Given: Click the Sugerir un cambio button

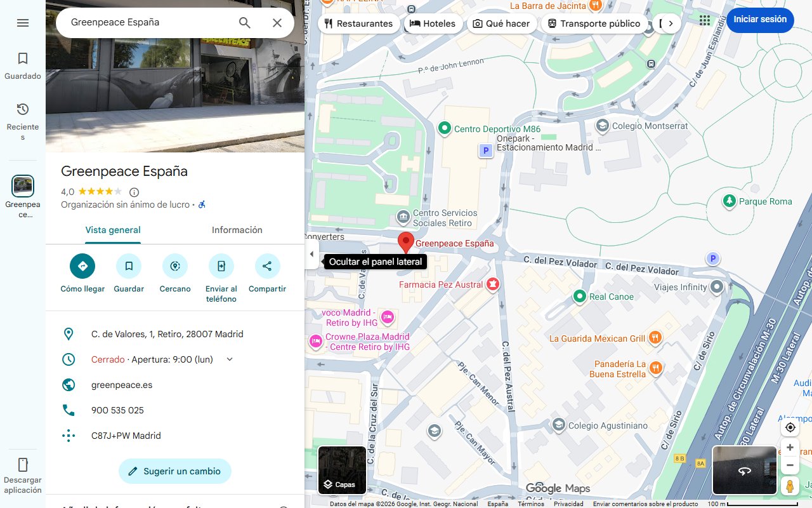Looking at the screenshot, I should pos(175,471).
